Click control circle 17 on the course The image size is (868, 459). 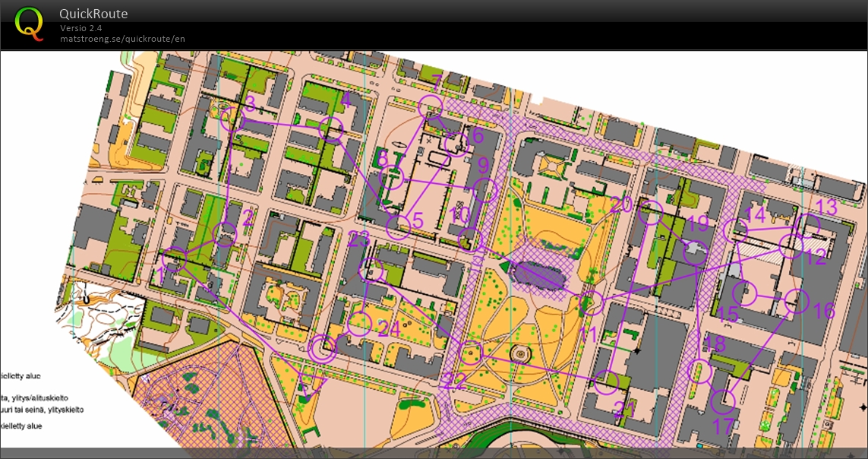tap(724, 399)
